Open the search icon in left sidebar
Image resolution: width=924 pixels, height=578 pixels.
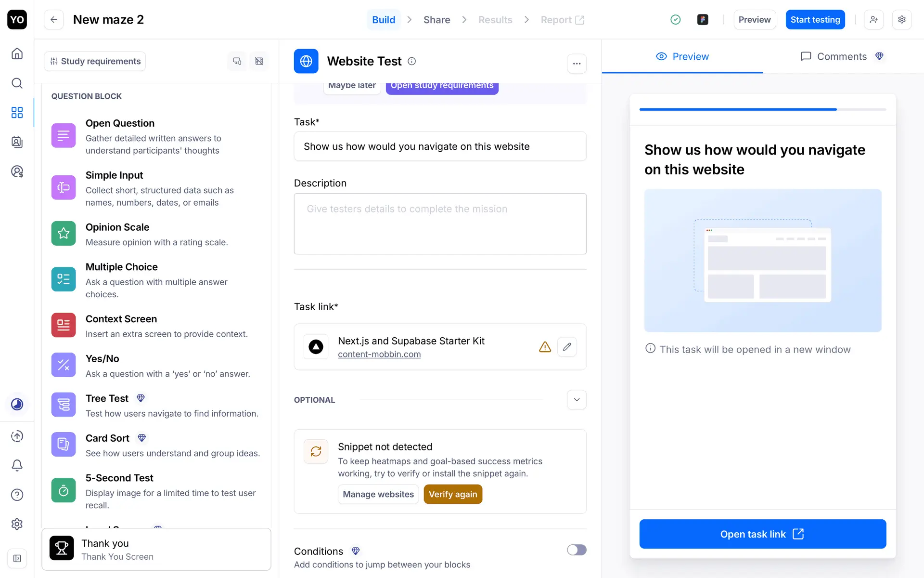[x=17, y=83]
